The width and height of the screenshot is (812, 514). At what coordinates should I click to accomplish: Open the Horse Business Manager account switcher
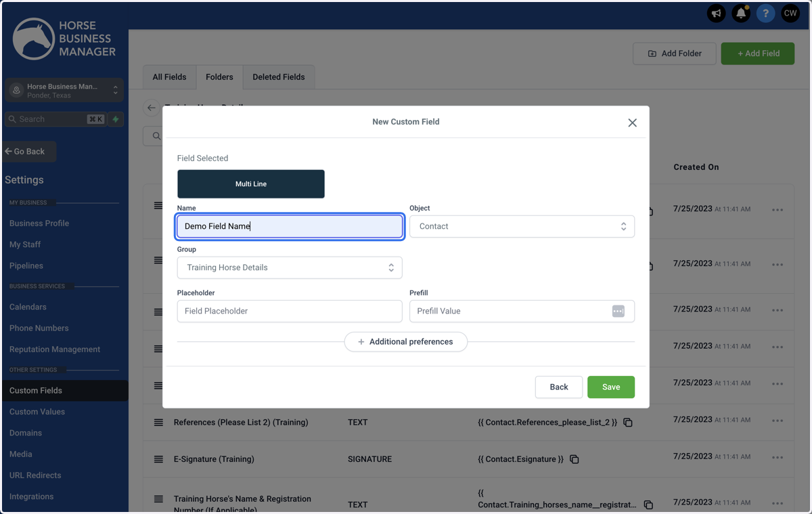pos(65,91)
